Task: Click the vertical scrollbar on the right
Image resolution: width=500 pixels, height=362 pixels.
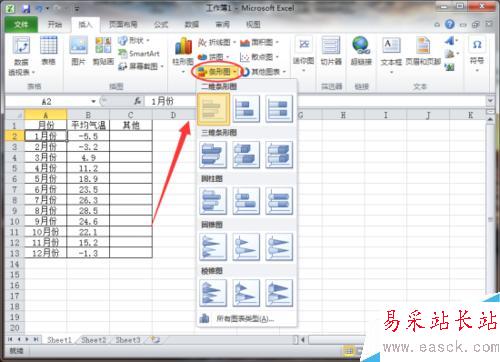Action: click(x=490, y=219)
